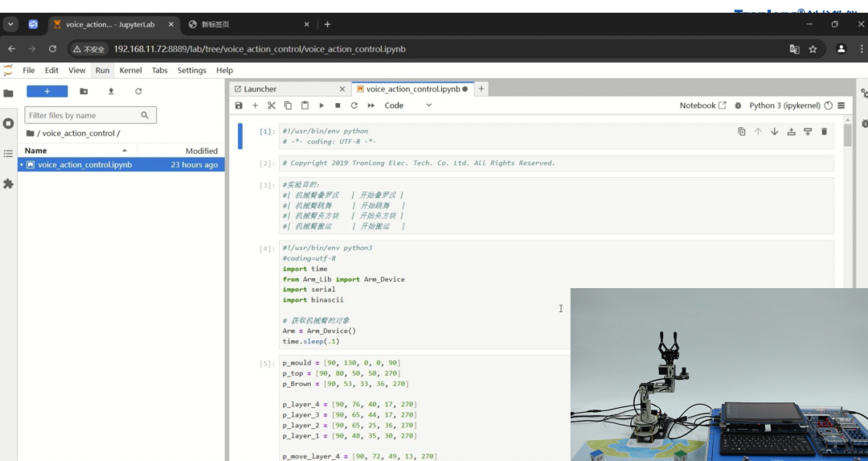Run the selected cell with the play icon

point(321,105)
